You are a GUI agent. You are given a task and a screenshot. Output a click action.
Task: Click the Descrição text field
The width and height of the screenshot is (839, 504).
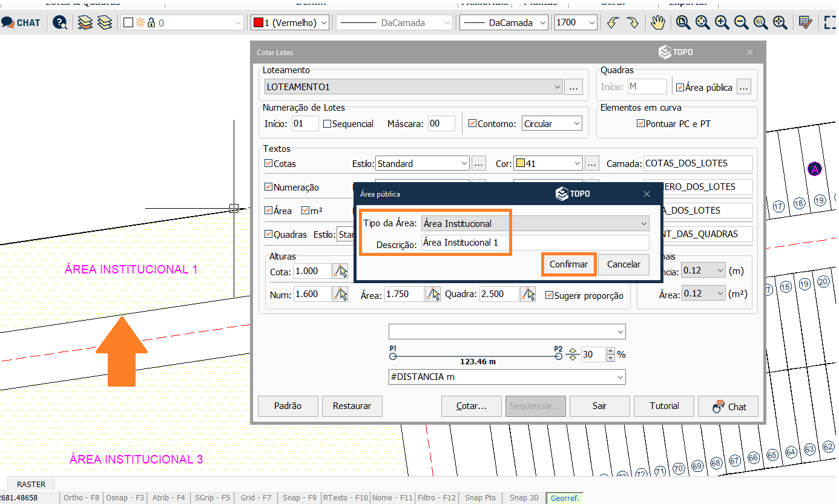[535, 243]
